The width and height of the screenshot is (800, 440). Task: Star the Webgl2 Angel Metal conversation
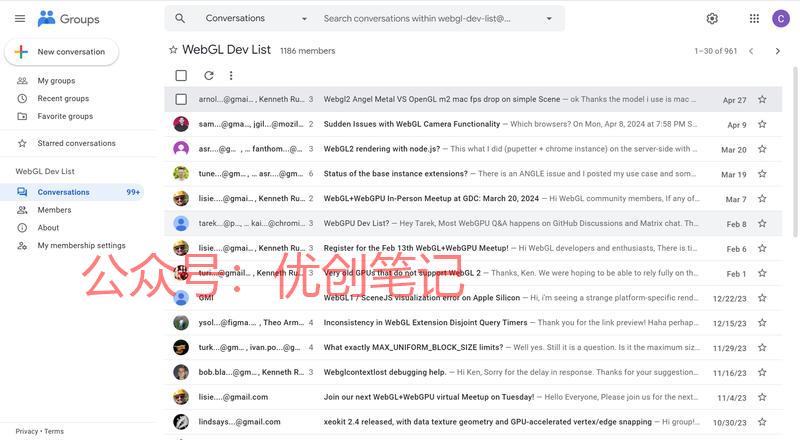coord(762,100)
